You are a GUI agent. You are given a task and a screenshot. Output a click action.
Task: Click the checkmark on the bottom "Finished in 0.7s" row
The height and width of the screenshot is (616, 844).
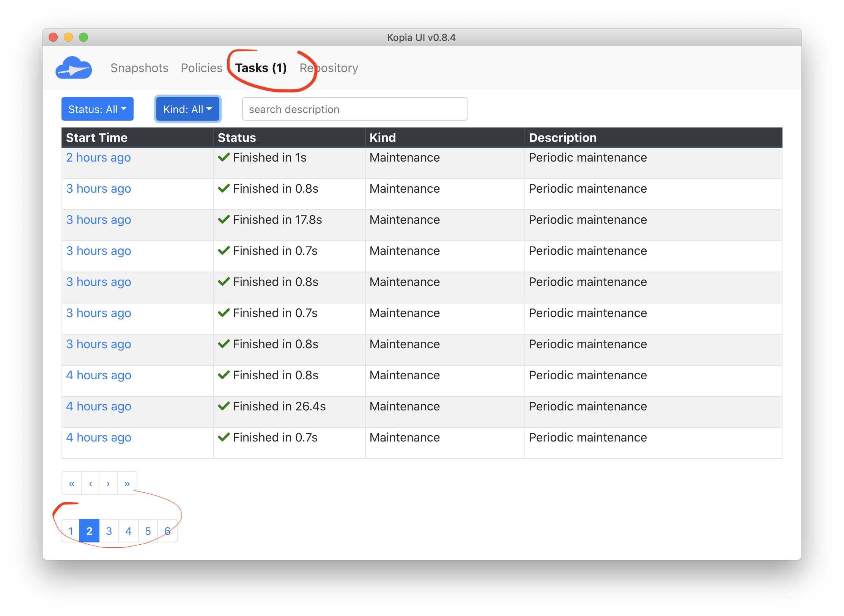tap(224, 437)
